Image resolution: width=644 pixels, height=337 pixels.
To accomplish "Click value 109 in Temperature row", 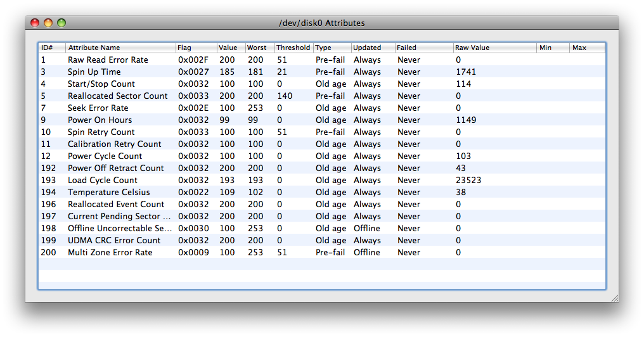I will click(227, 192).
